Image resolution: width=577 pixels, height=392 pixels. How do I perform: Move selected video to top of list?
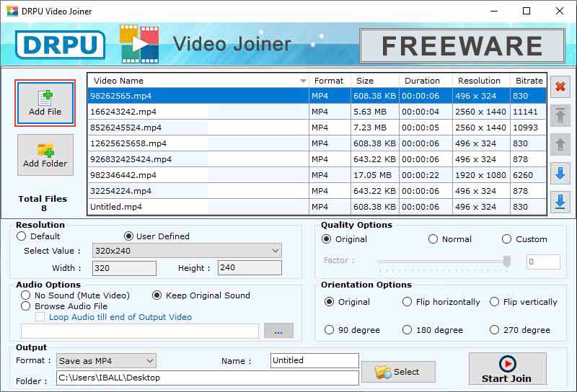point(560,116)
